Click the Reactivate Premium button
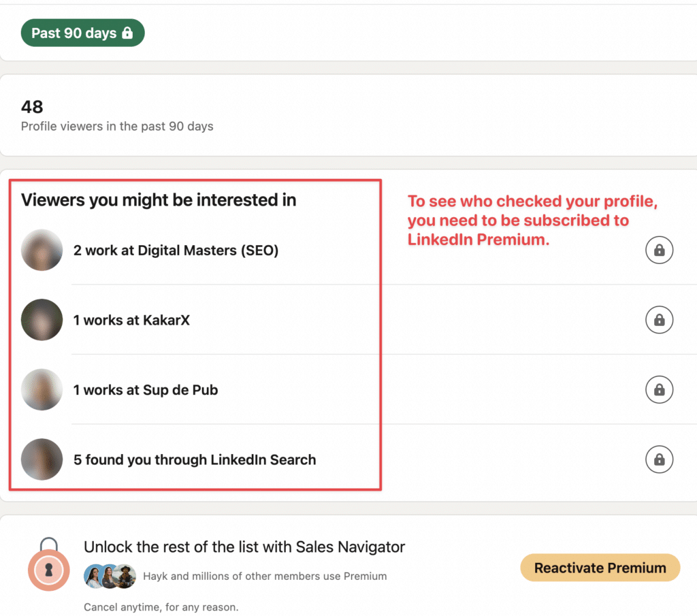 (x=600, y=568)
